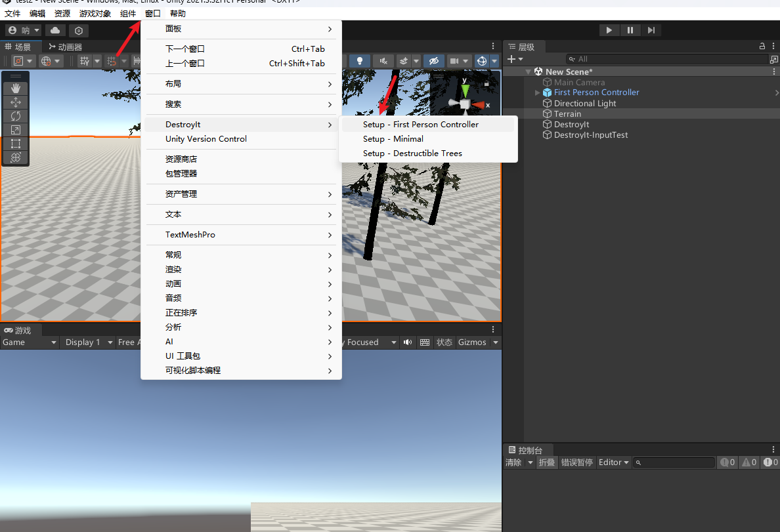Select the Hand view tool

point(16,88)
